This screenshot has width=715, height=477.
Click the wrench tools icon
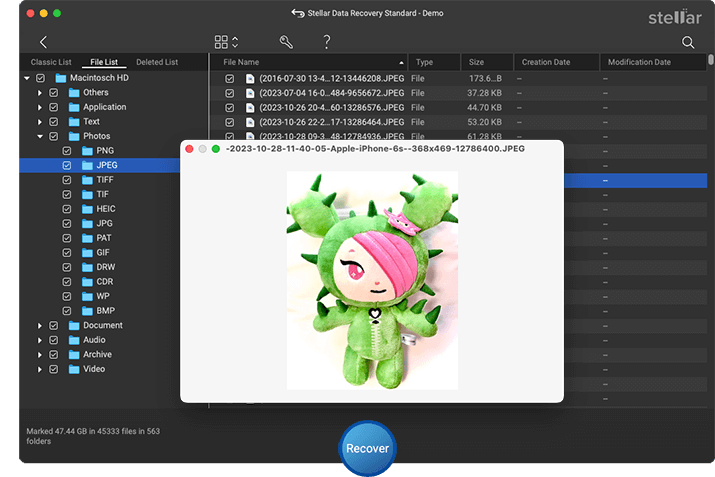coord(286,42)
